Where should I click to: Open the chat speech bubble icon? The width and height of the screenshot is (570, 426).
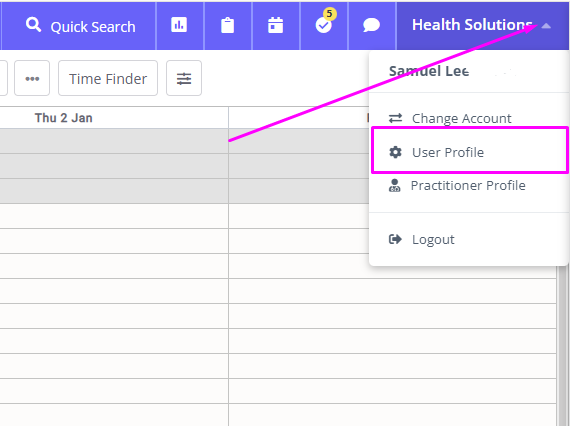[x=372, y=25]
